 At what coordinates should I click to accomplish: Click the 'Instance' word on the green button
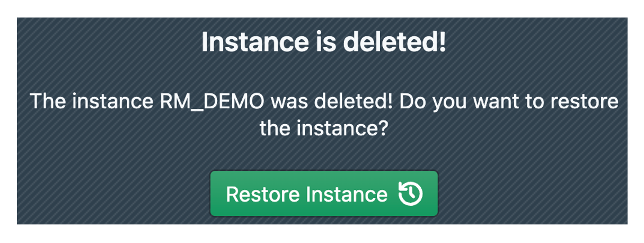pyautogui.click(x=347, y=194)
